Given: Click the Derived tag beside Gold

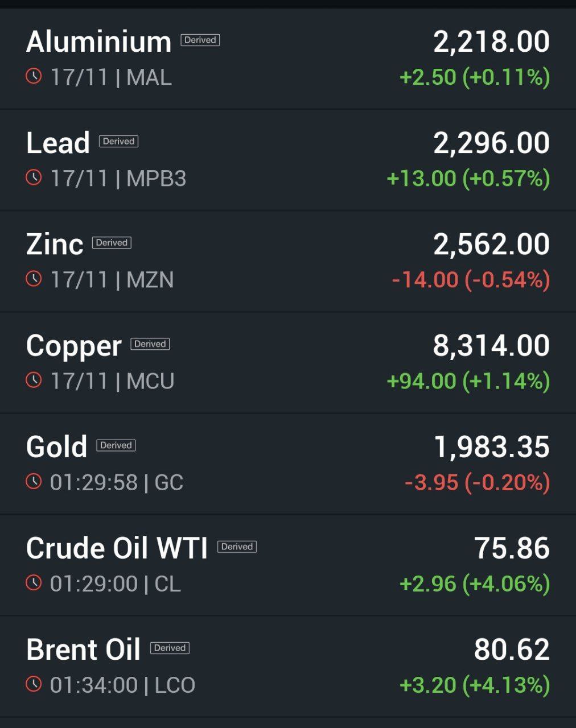Looking at the screenshot, I should click(x=116, y=445).
